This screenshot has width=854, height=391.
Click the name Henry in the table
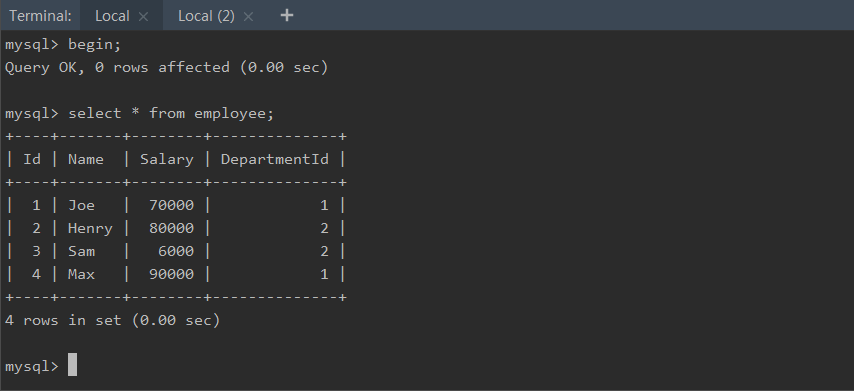click(x=90, y=229)
